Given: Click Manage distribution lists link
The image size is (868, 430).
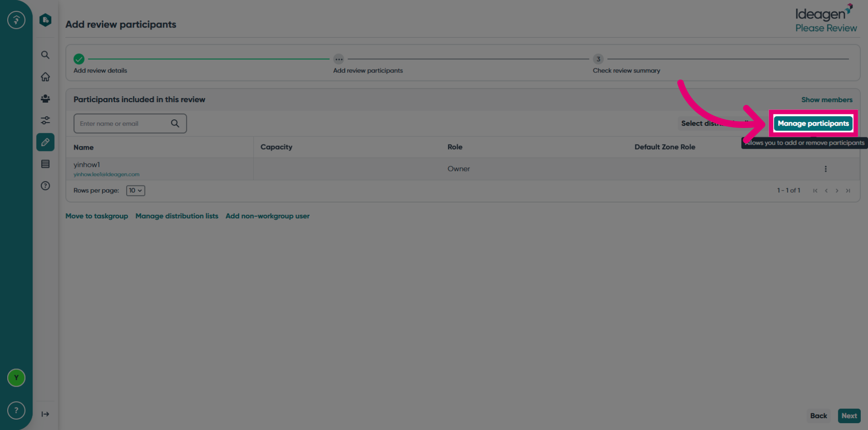Looking at the screenshot, I should click(x=177, y=216).
